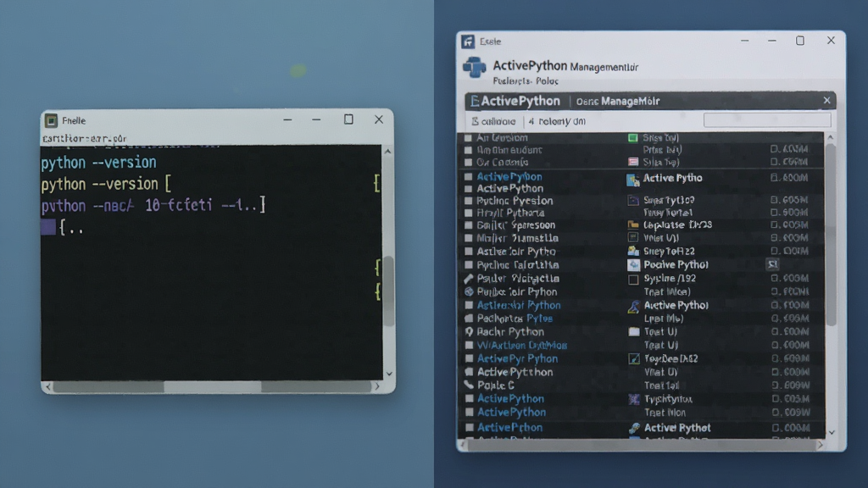Image resolution: width=868 pixels, height=488 pixels.
Task: Click the icon beside 'Poaive Pythol' entry
Action: (633, 265)
